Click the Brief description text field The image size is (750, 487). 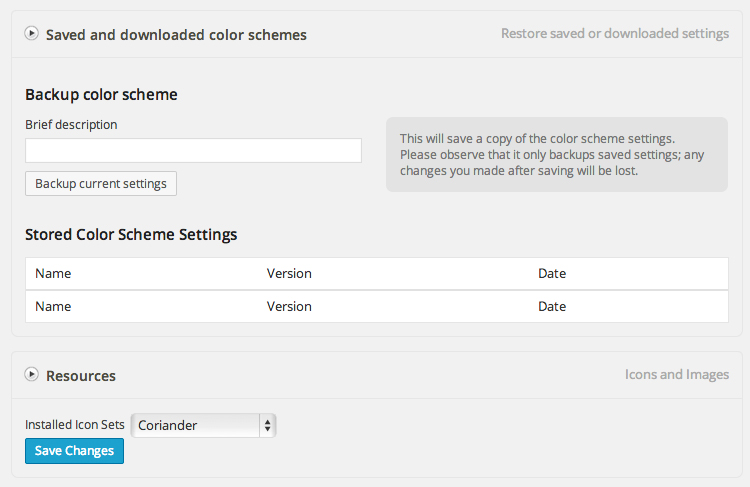tap(193, 151)
